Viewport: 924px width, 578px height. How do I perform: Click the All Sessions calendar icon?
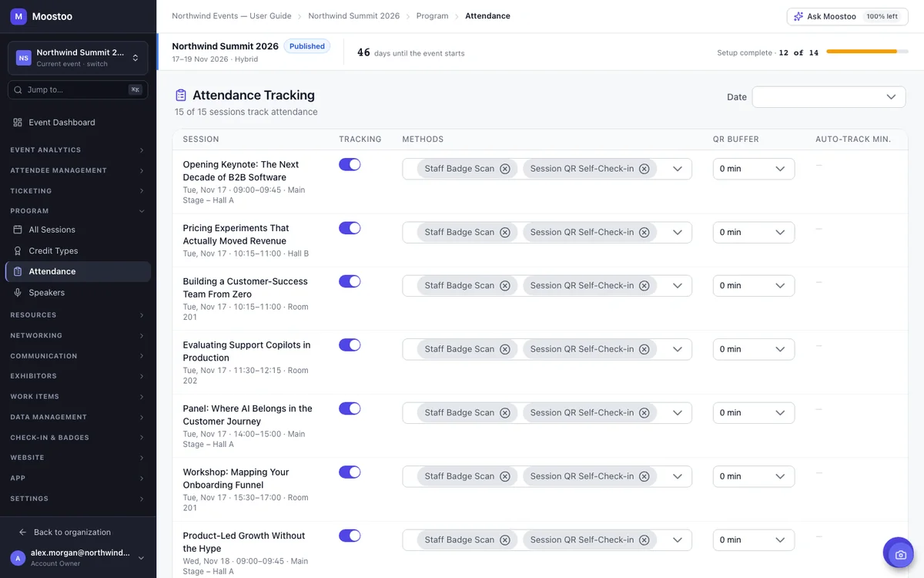pyautogui.click(x=18, y=230)
